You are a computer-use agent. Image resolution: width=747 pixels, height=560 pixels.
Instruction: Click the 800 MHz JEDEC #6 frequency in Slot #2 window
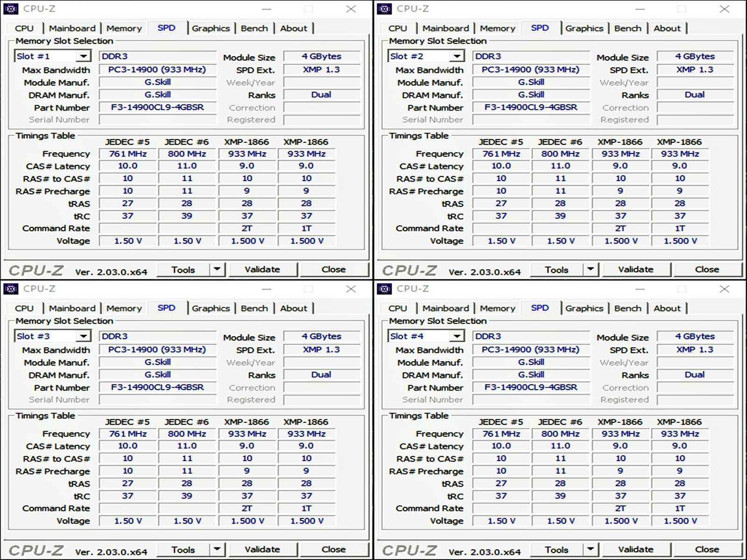(x=561, y=154)
